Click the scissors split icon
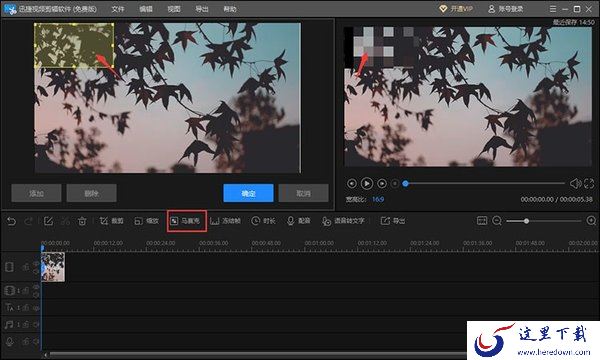This screenshot has width=600, height=360. 65,221
